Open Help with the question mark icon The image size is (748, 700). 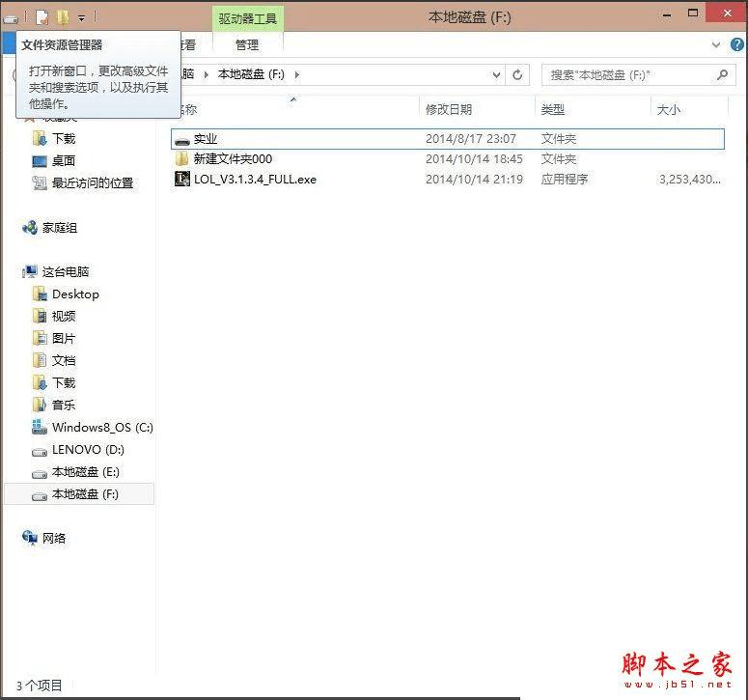click(736, 44)
